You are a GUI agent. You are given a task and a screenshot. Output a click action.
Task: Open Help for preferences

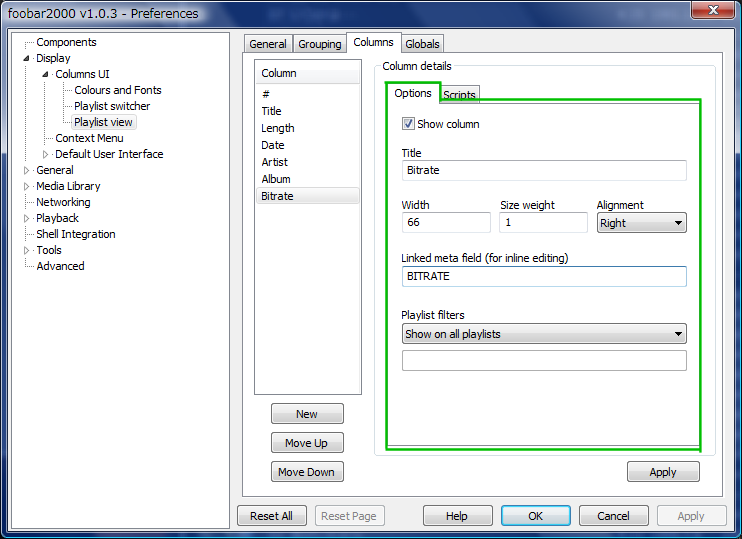tap(457, 516)
